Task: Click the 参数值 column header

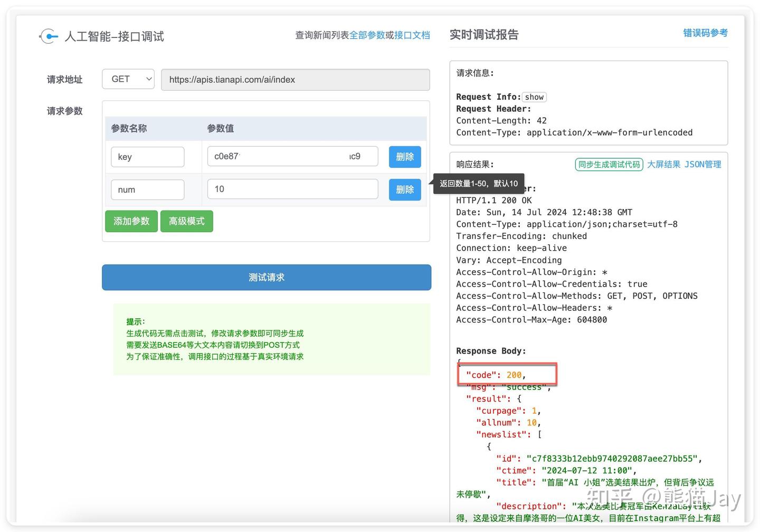Action: [220, 128]
